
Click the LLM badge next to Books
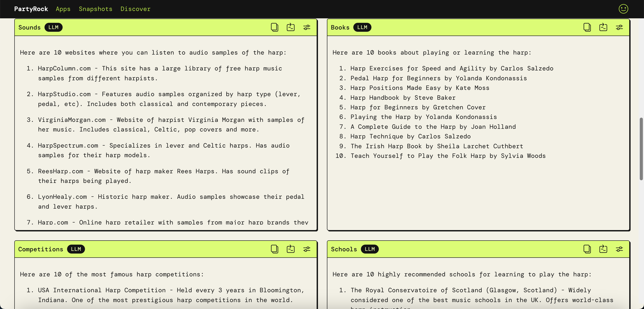[x=362, y=27]
